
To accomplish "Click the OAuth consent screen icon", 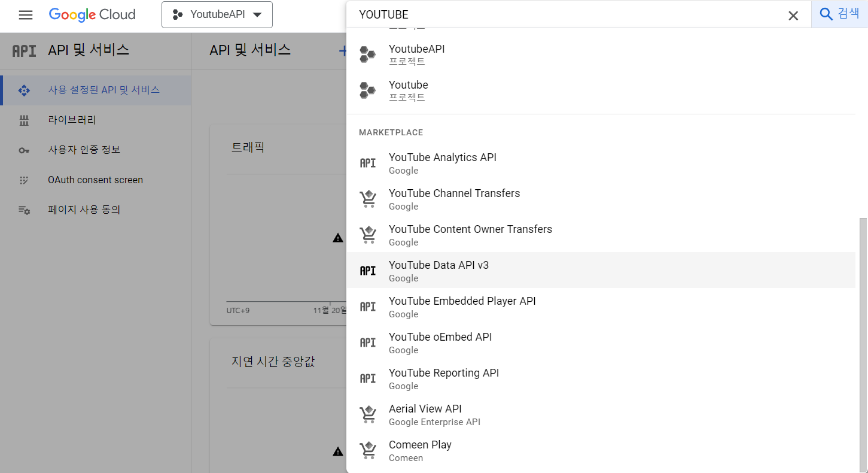I will (24, 180).
